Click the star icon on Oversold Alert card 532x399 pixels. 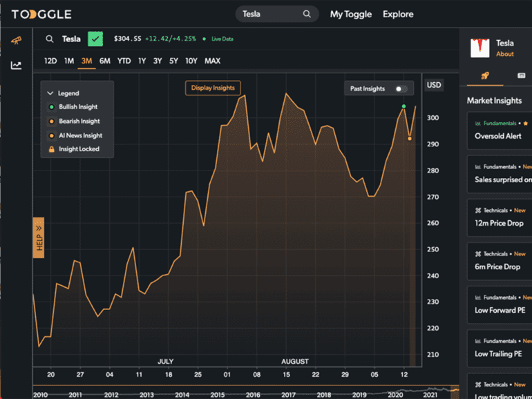point(526,124)
